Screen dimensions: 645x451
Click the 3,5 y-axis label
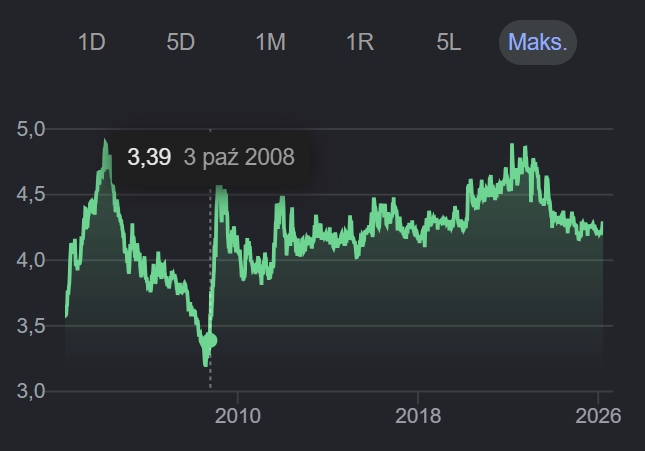coord(31,326)
